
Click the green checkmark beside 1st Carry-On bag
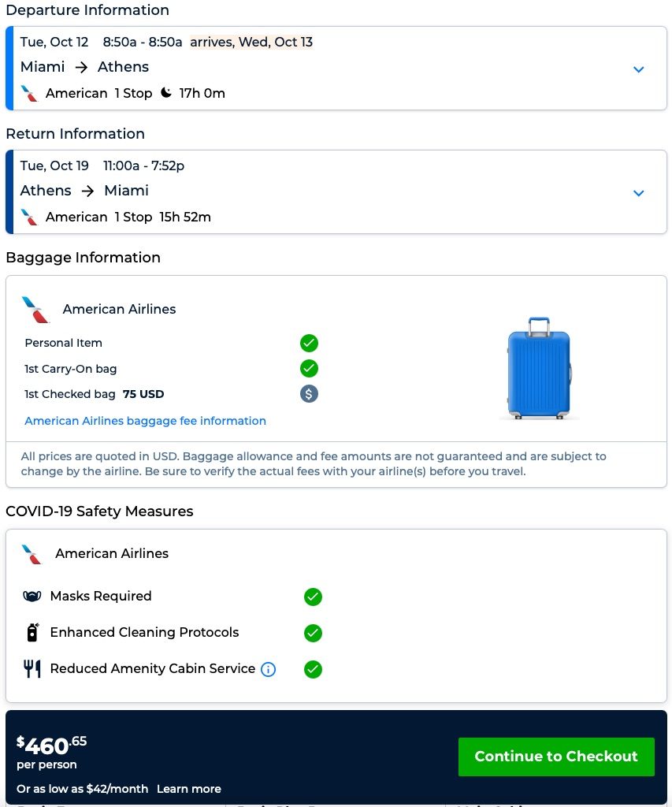coord(309,368)
